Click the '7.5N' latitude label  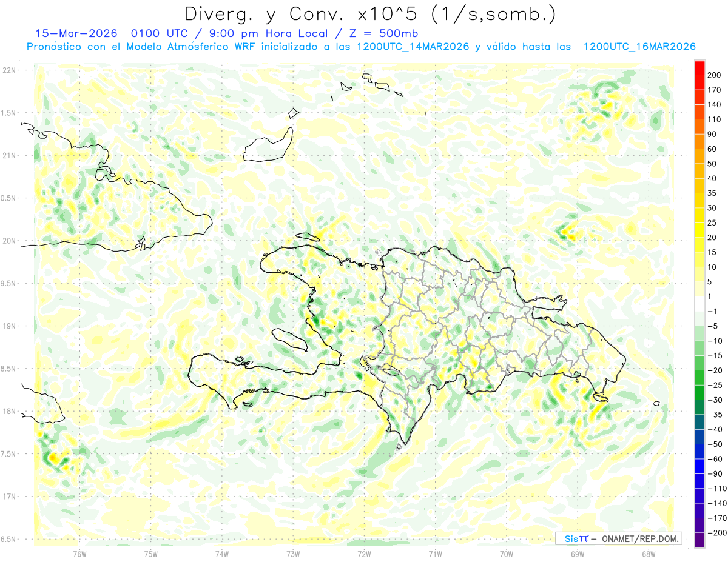(x=7, y=454)
